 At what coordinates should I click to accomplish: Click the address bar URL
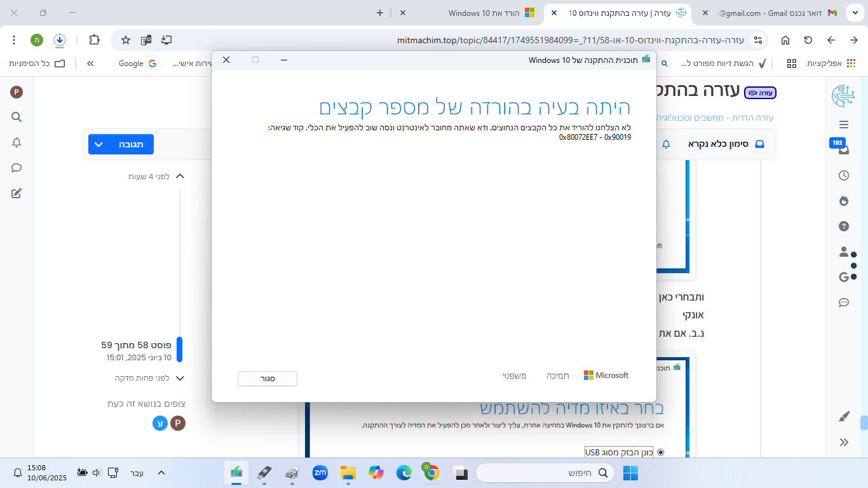[x=570, y=40]
